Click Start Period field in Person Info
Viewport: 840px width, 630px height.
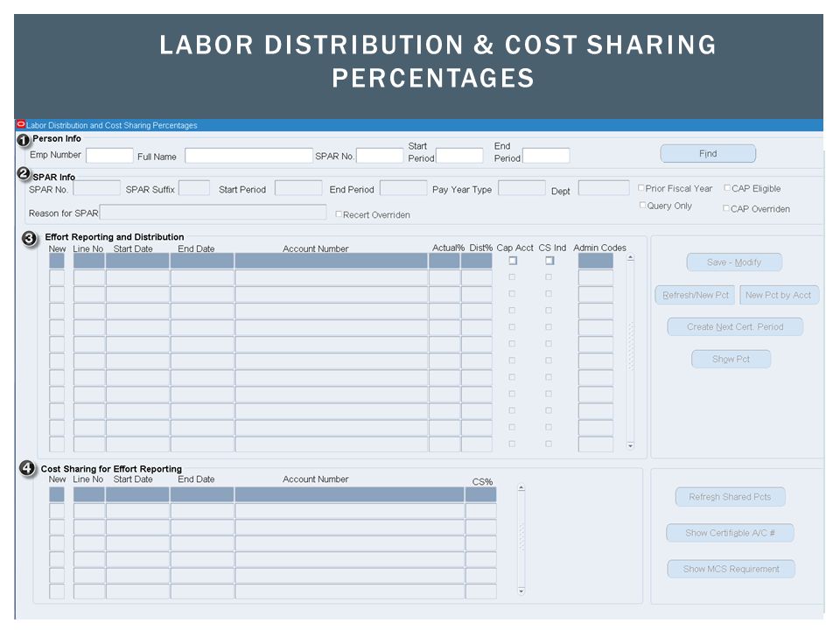click(459, 156)
